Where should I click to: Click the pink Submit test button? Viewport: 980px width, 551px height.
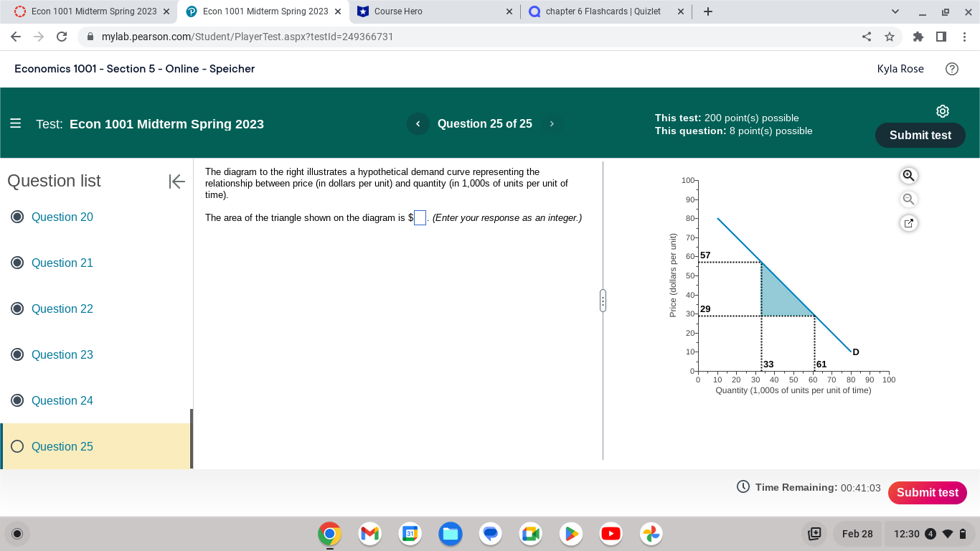[x=927, y=493]
